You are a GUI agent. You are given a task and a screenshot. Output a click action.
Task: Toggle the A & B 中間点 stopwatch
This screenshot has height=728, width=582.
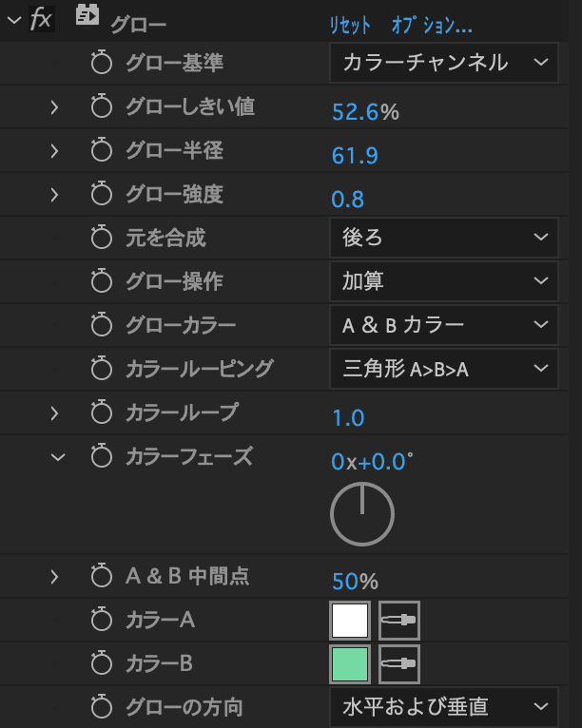coord(101,576)
